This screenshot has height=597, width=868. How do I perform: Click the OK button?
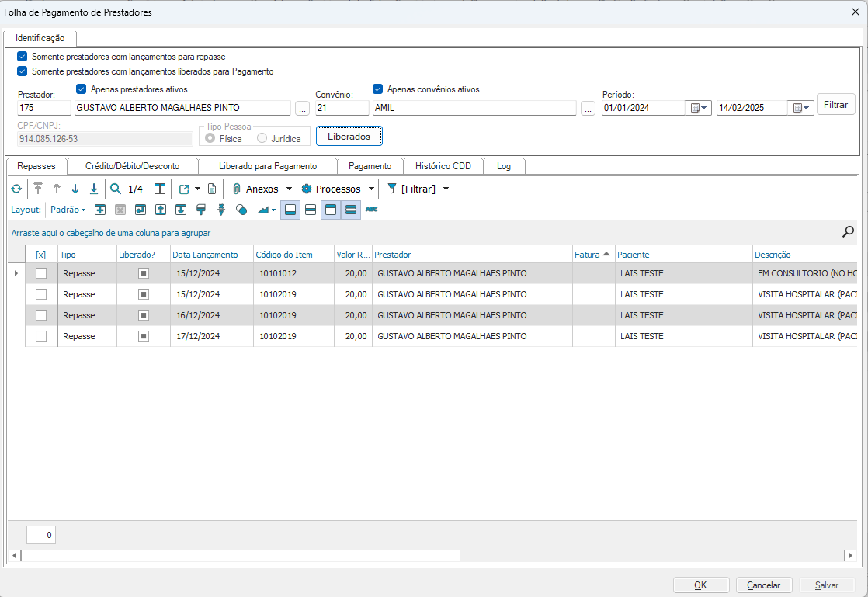(x=701, y=585)
